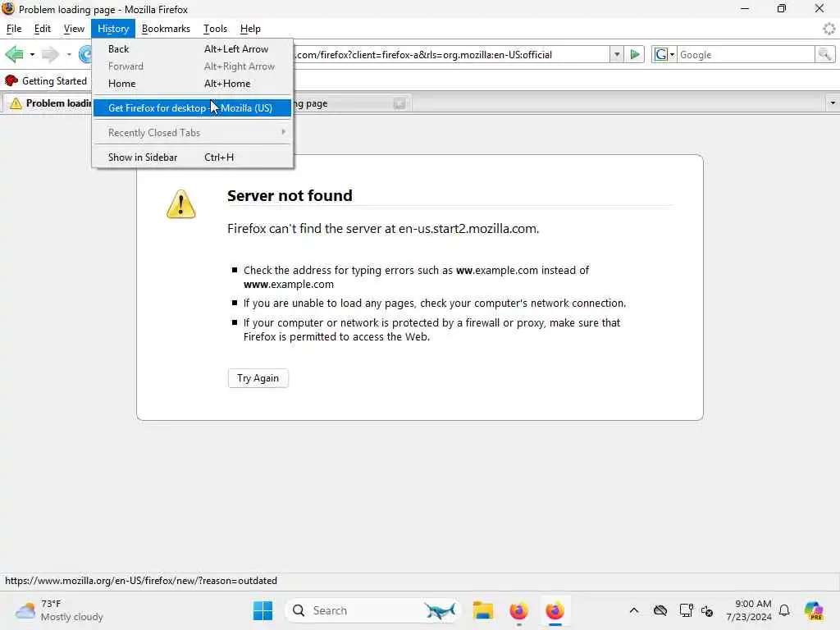Click the warning icon on the first tab
Screen dimensions: 840x630
16,103
